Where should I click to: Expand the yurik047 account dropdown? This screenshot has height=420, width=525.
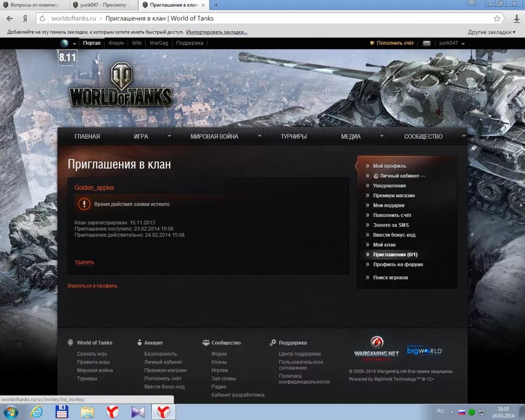pos(463,43)
